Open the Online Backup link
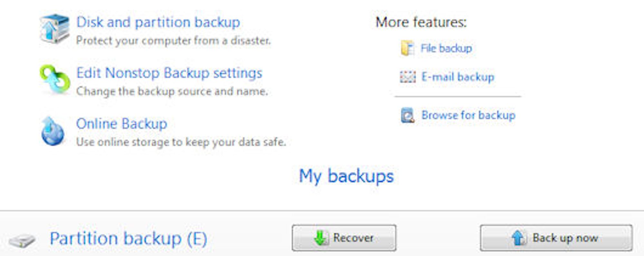The image size is (644, 256). click(122, 124)
